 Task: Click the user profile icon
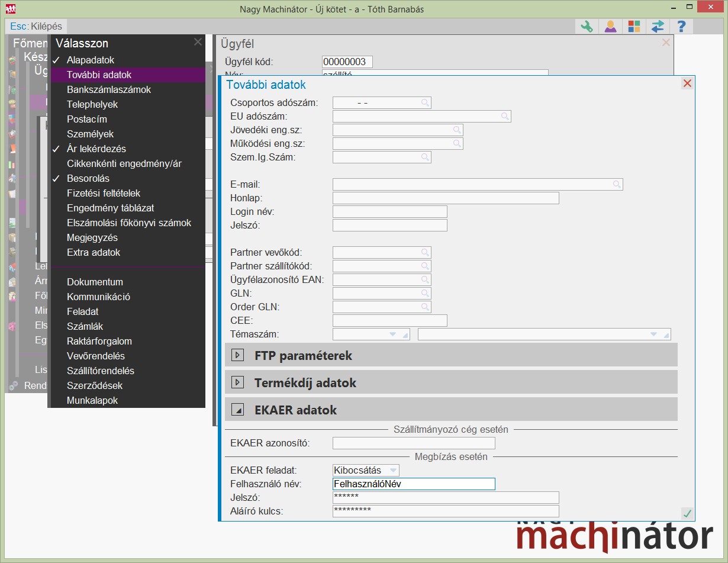pos(610,27)
